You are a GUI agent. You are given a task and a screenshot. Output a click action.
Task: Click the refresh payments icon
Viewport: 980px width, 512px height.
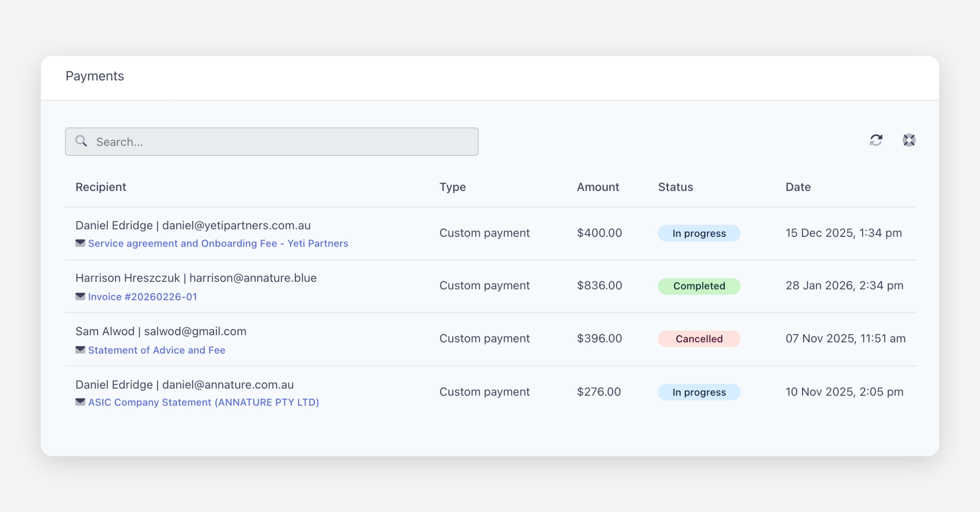coord(876,140)
